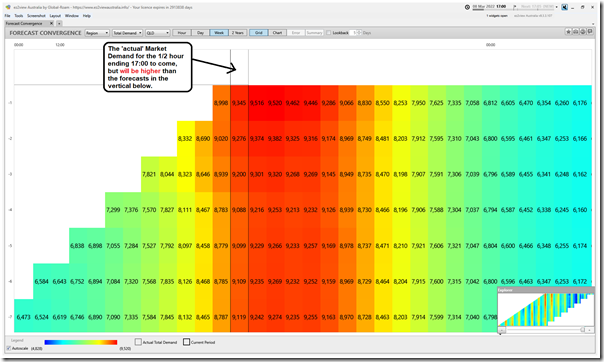Click the play arrow on the time bar
The height and width of the screenshot is (362, 604).
(515, 7)
